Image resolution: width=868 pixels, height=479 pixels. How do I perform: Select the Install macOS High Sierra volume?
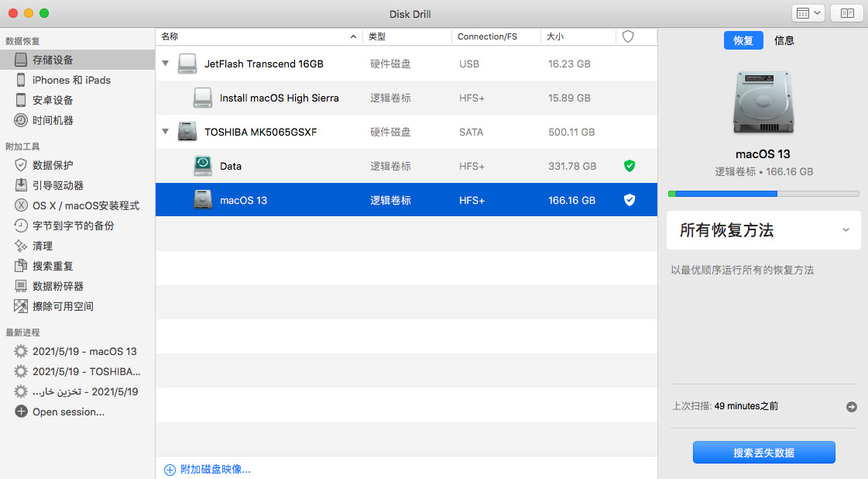[x=279, y=98]
